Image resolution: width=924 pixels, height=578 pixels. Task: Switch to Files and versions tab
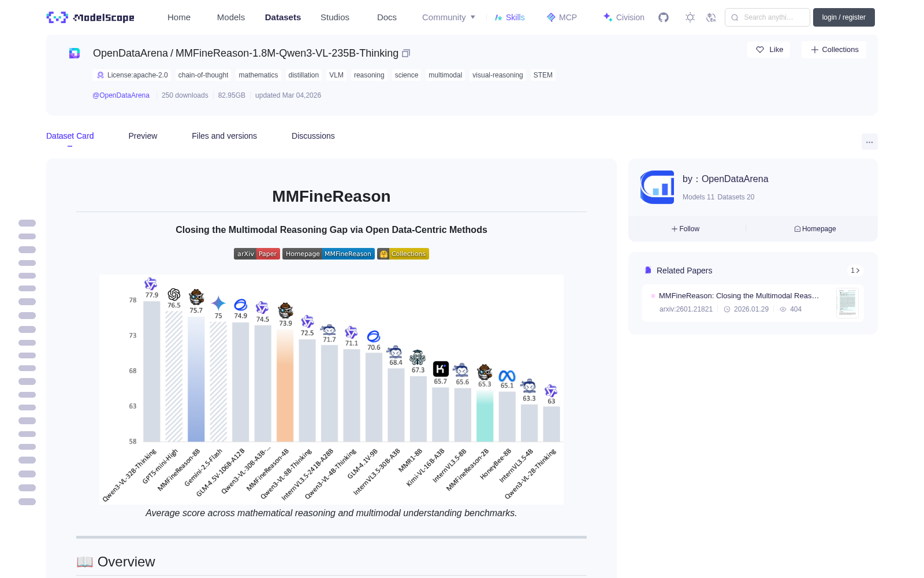(x=224, y=136)
